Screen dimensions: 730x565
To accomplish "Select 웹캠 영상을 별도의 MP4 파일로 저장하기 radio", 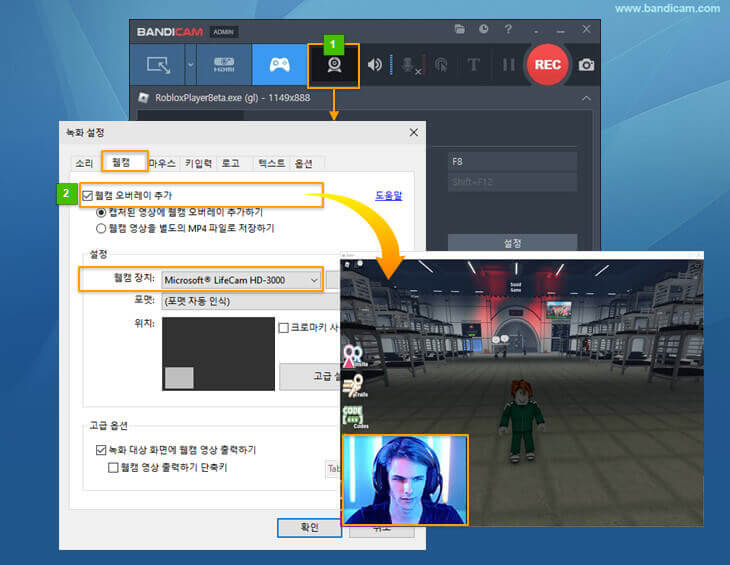I will click(x=101, y=228).
